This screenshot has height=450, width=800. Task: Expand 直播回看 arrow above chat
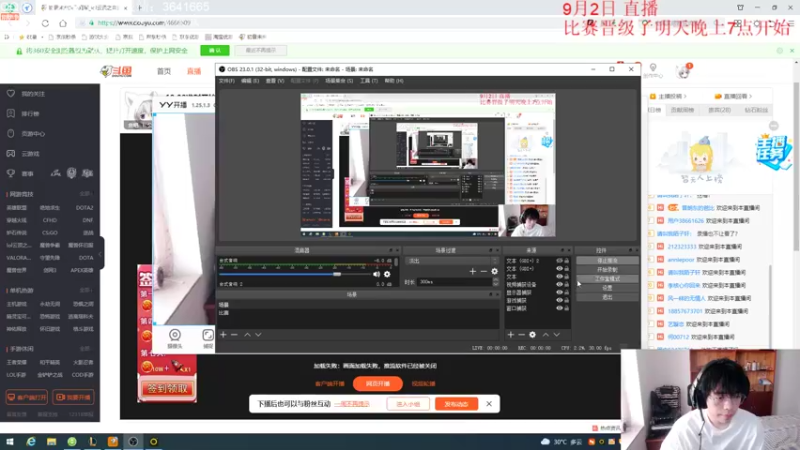[751, 96]
